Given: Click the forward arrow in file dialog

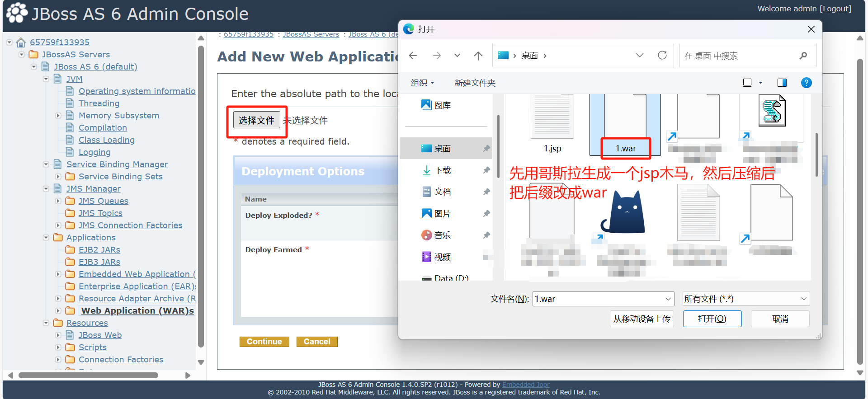Looking at the screenshot, I should click(x=436, y=56).
